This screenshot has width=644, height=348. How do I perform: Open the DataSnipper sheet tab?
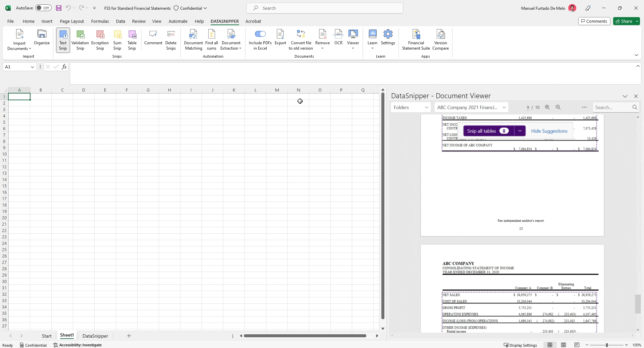point(95,336)
